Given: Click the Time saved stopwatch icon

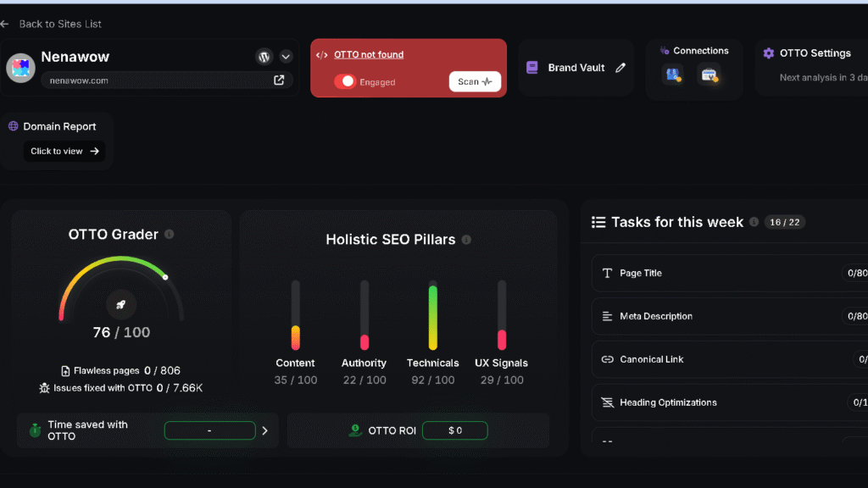Looking at the screenshot, I should (x=35, y=430).
